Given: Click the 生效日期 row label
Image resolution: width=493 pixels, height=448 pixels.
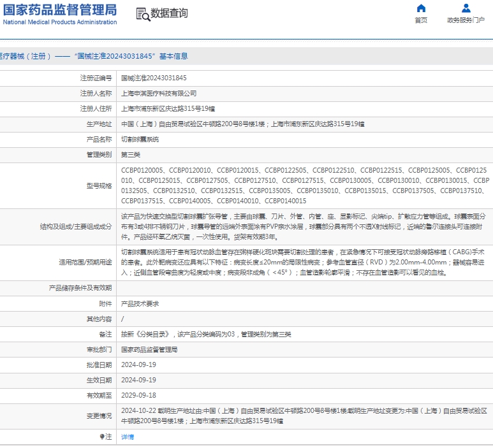Looking at the screenshot, I should (99, 380).
